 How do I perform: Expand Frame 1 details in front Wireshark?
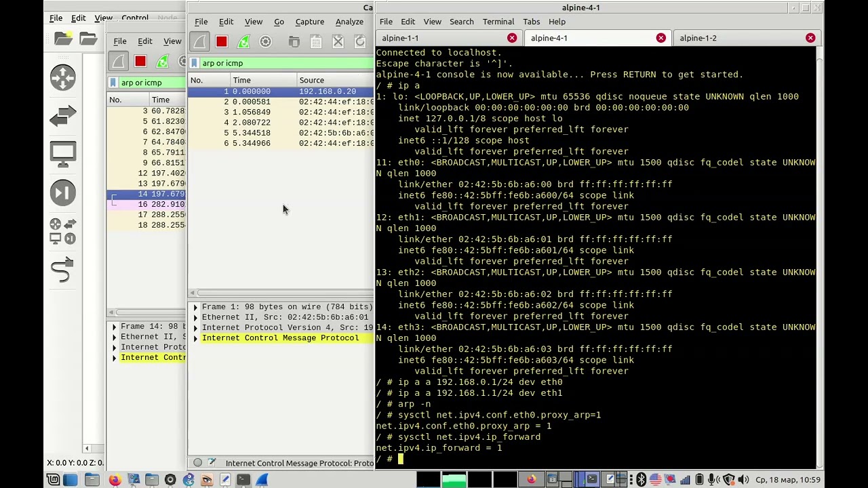(x=195, y=307)
